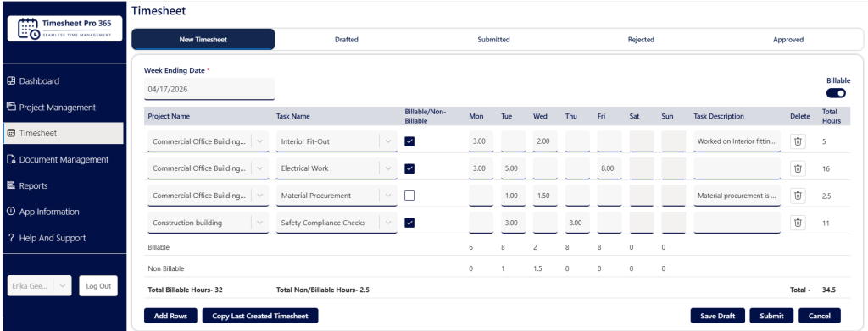This screenshot has width=868, height=331.
Task: Click the Document Management sidebar icon
Action: click(x=11, y=159)
